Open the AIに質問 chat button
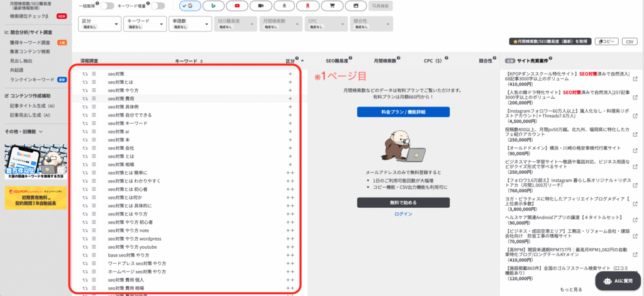Image resolution: width=644 pixels, height=296 pixels. pos(619,281)
